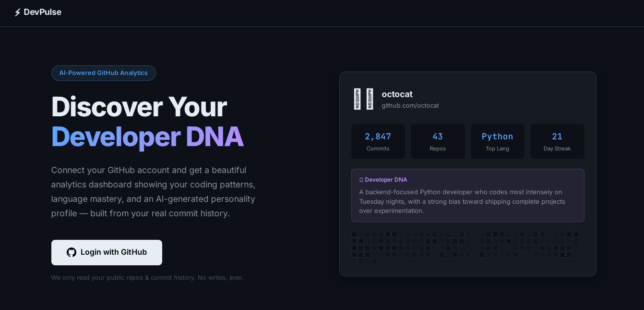
Task: Click the public repos privacy note text
Action: coord(147,278)
